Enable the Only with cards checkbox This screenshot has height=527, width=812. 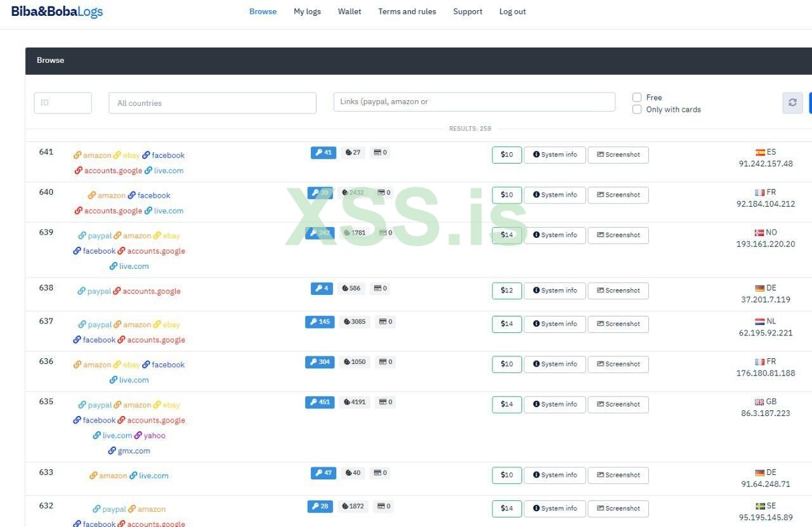coord(637,109)
